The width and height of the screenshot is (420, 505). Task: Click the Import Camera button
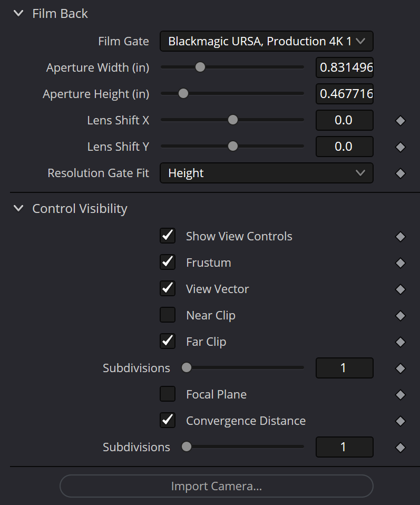tap(217, 486)
